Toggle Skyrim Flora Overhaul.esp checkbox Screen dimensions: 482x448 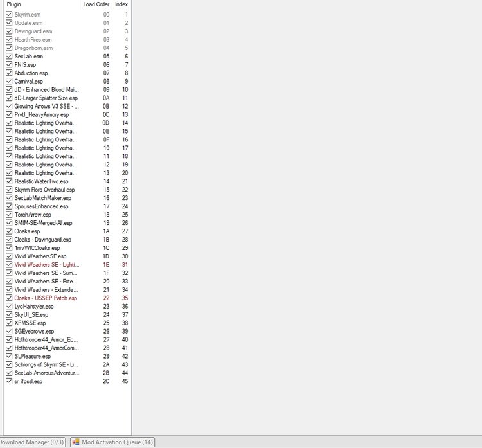(x=9, y=190)
